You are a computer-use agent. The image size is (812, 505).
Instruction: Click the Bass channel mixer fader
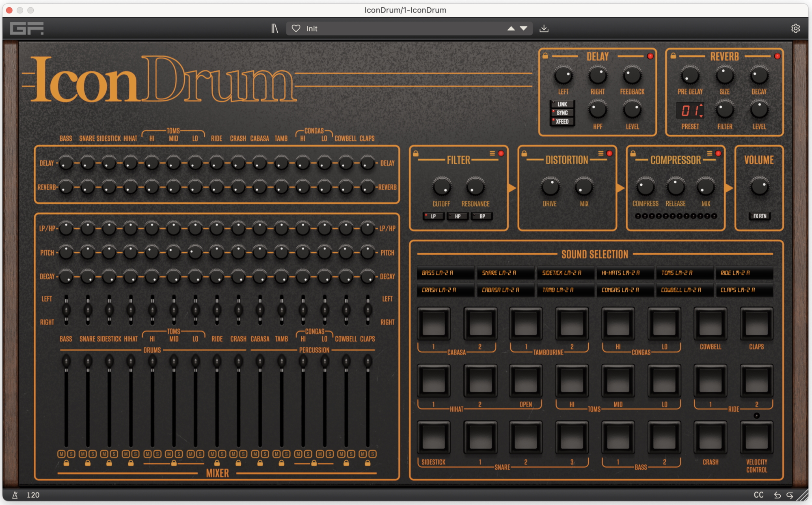(66, 361)
